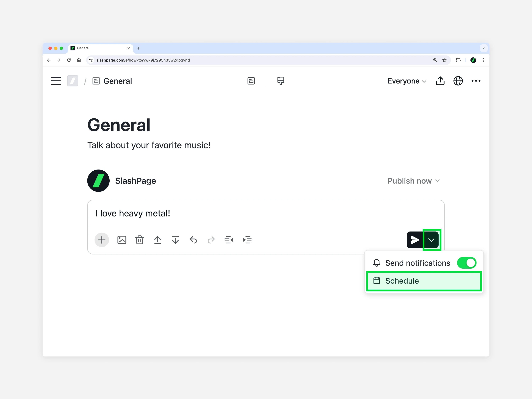The width and height of the screenshot is (532, 399).
Task: Open the browser extensions puzzle icon
Action: [458, 60]
